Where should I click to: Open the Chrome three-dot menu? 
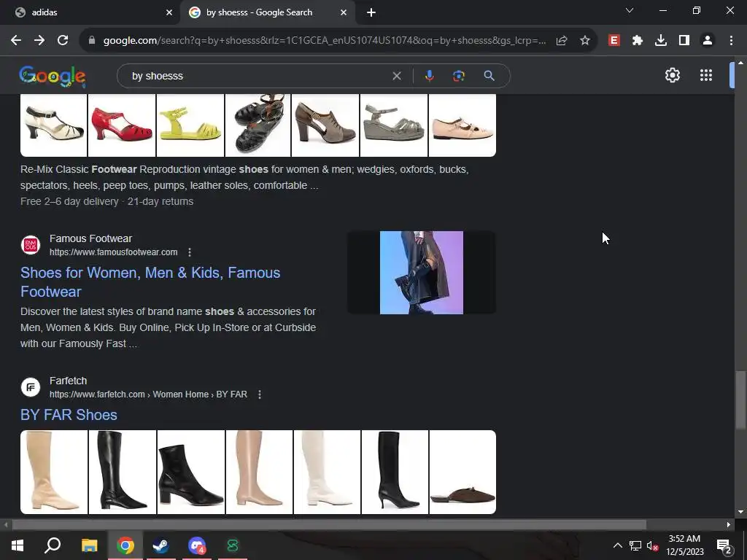731,41
